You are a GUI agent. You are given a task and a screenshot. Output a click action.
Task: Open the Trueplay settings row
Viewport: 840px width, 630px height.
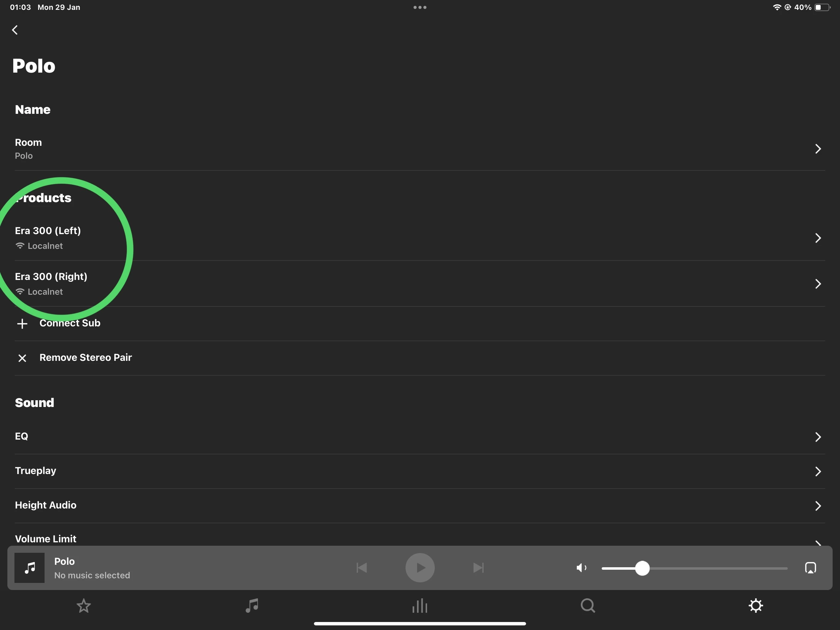420,471
